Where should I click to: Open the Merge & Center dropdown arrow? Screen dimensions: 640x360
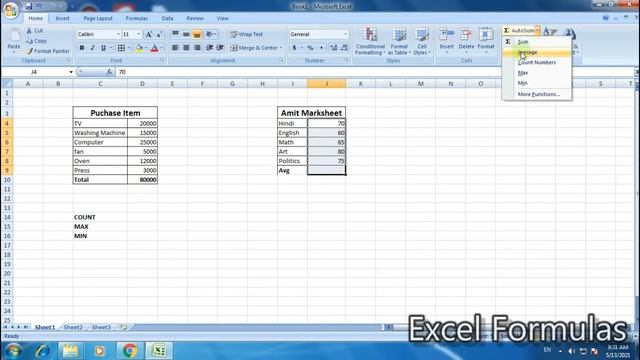coord(281,48)
